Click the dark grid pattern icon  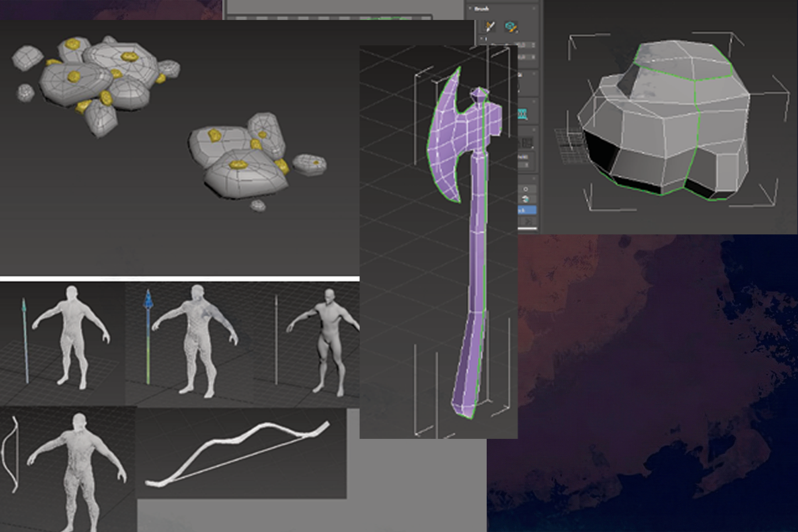[x=527, y=143]
